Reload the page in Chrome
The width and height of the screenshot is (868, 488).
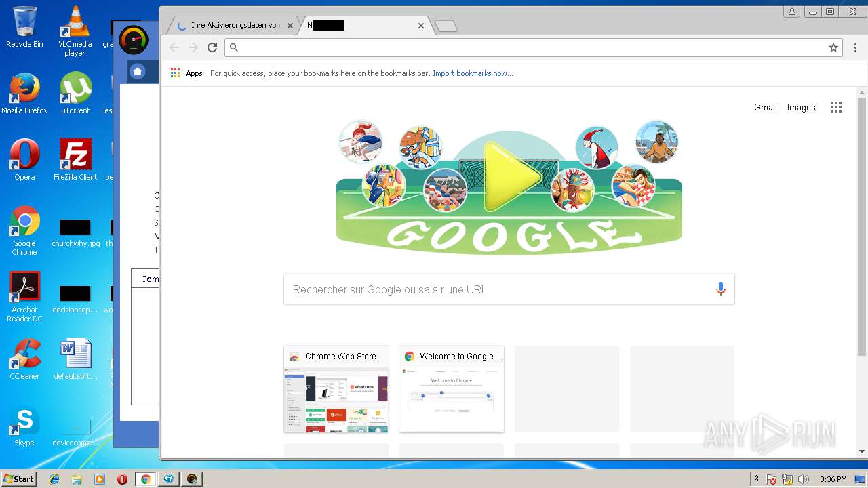[212, 47]
